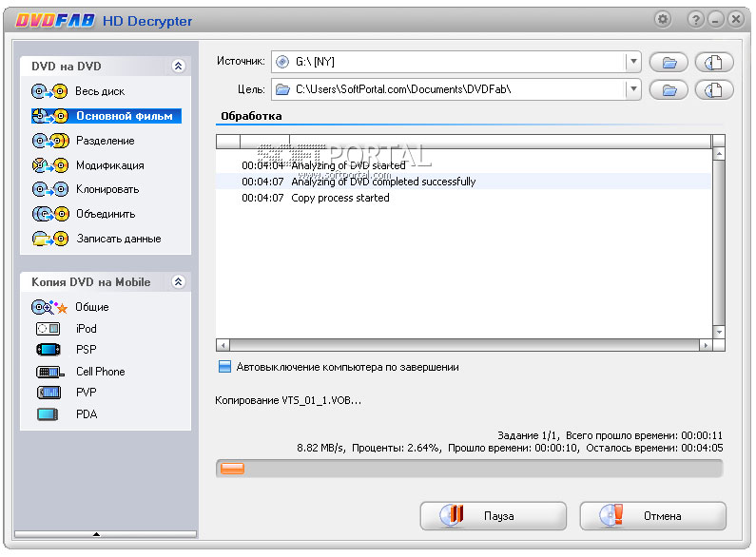Open settings via the gear icon
Image resolution: width=756 pixels, height=557 pixels.
663,19
